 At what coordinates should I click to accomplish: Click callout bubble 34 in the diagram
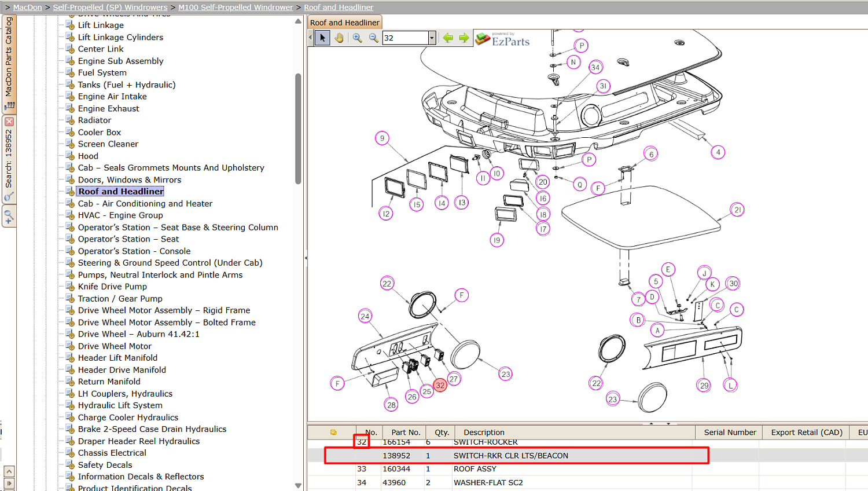point(595,67)
